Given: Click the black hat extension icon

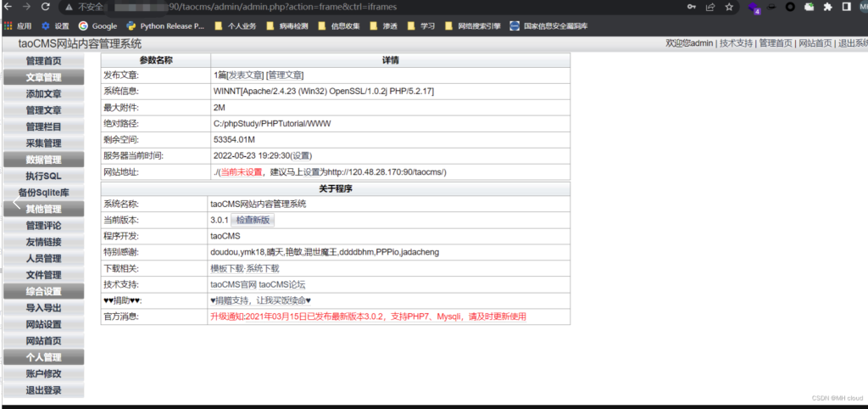Looking at the screenshot, I should 771,7.
